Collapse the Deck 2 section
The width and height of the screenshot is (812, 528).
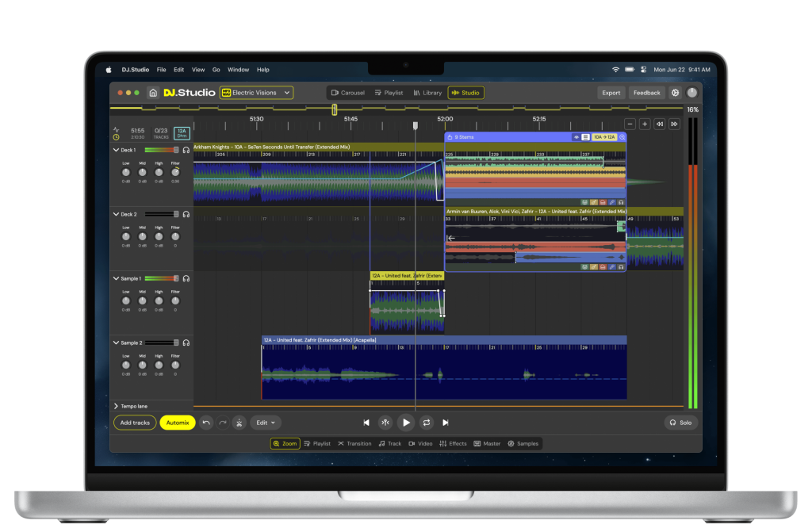116,214
